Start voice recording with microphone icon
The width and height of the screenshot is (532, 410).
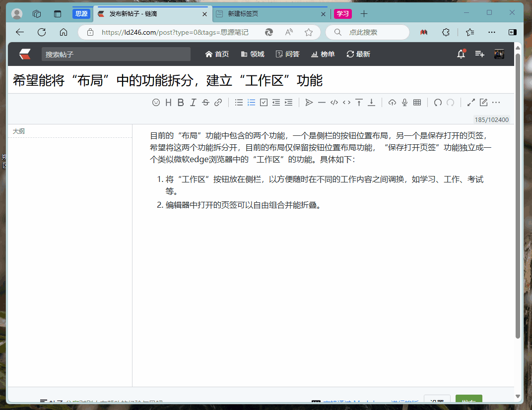click(x=404, y=103)
